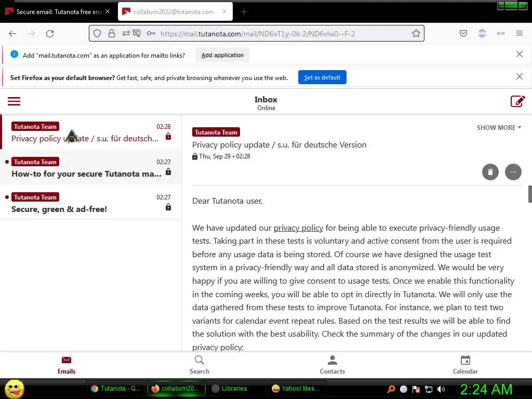Click the Add application button
Image resolution: width=532 pixels, height=399 pixels.
pyautogui.click(x=222, y=55)
